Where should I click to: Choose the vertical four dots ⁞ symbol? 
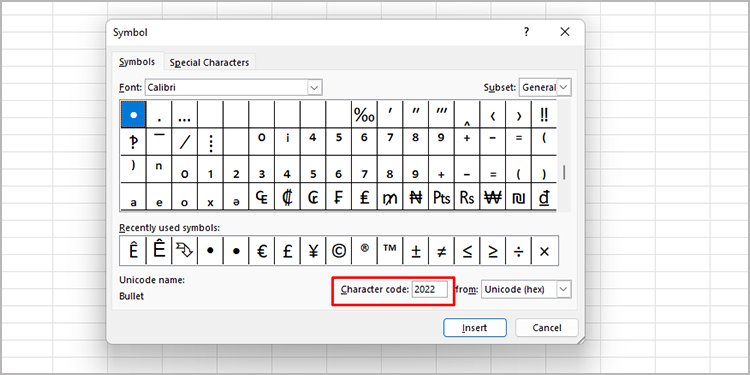(x=210, y=142)
